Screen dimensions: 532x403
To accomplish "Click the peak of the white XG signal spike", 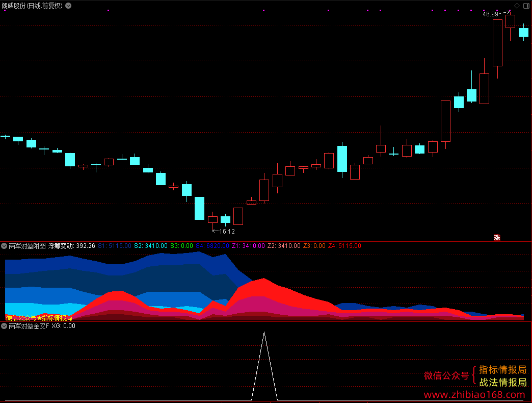I will tap(264, 333).
